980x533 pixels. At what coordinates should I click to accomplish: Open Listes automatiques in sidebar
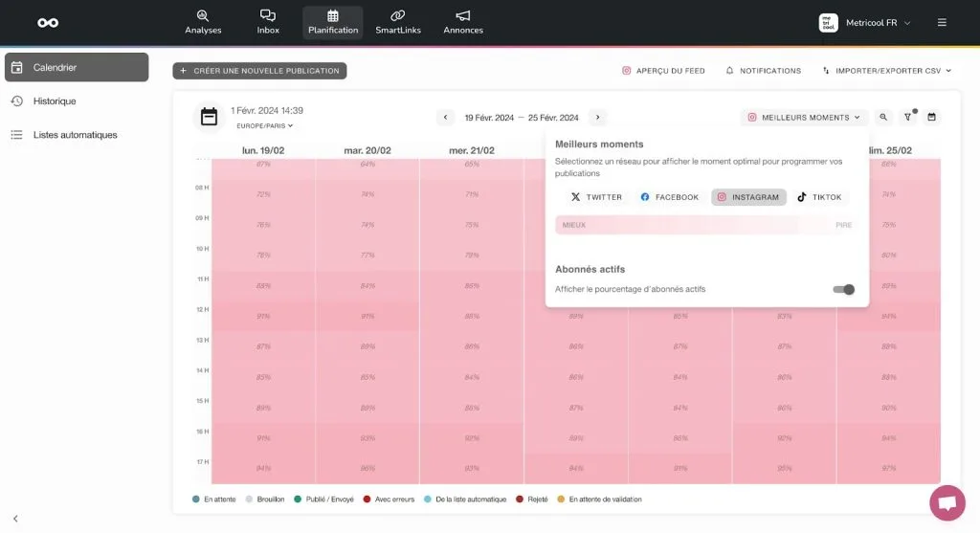(77, 135)
